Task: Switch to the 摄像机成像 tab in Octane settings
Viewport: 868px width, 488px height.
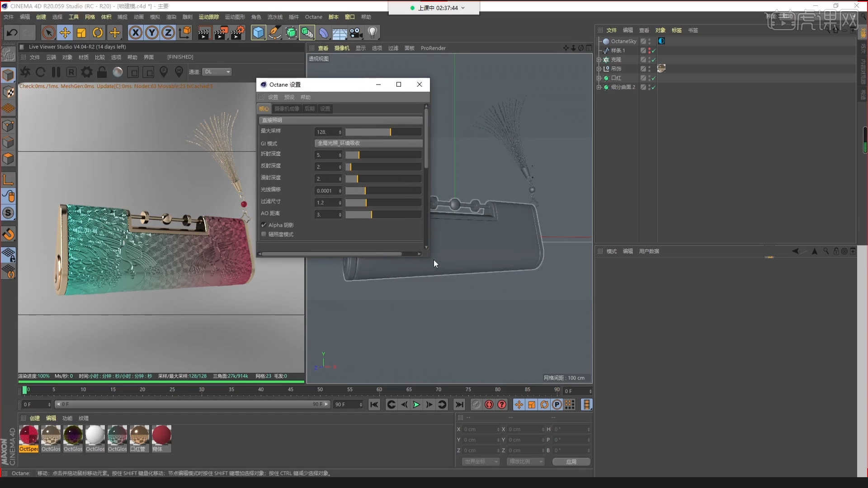Action: click(x=287, y=109)
